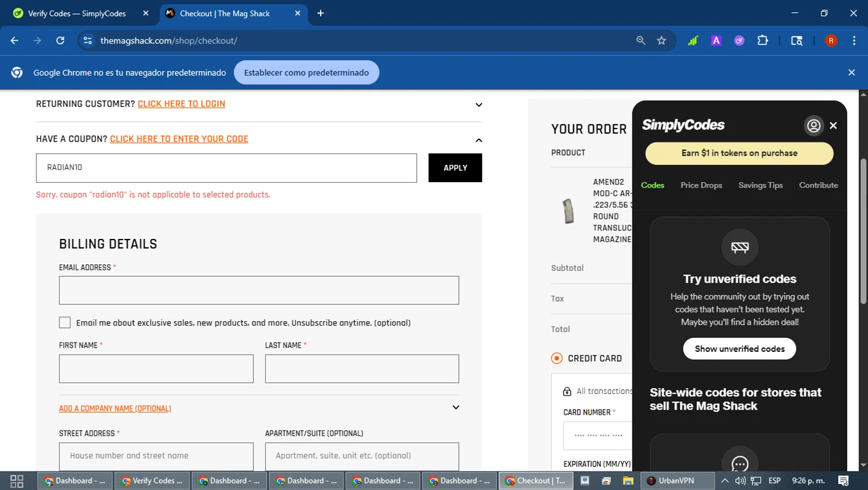Click Show unverified codes button
The height and width of the screenshot is (490, 868).
[x=740, y=349]
